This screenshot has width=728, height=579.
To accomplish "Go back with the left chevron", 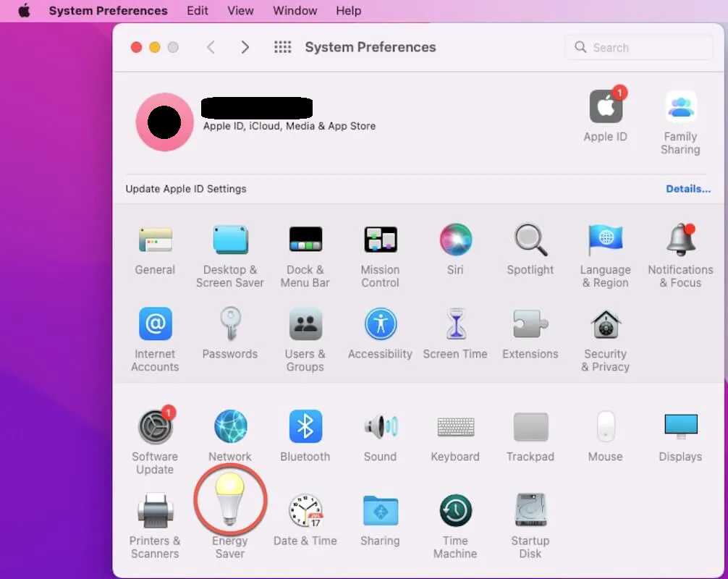I will tap(211, 47).
